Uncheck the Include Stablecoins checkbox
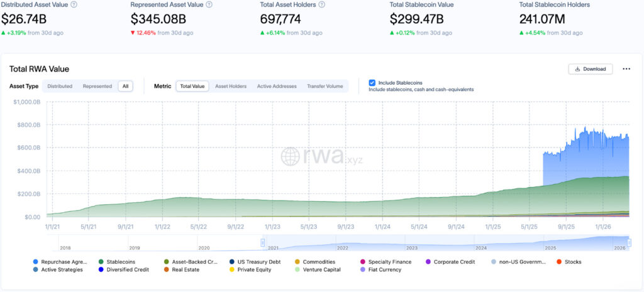 click(372, 82)
